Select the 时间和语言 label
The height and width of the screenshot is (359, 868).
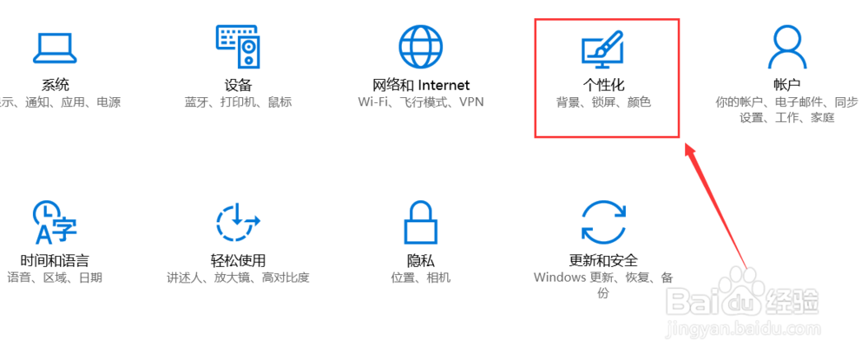coord(54,260)
